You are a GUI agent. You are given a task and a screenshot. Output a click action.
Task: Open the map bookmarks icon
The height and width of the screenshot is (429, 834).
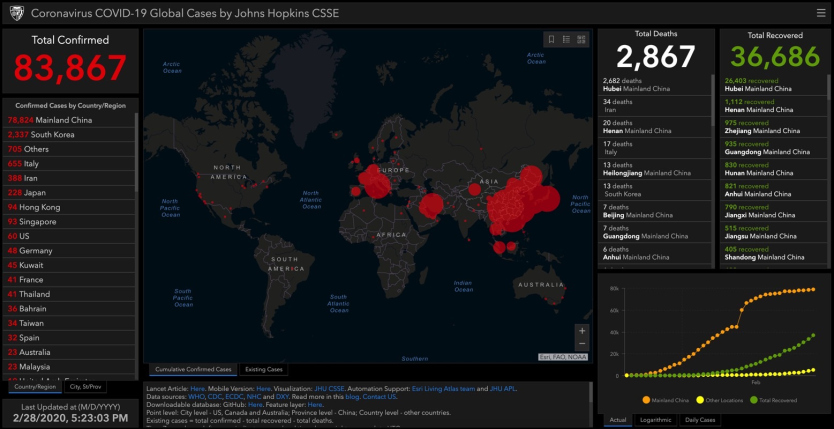pos(550,39)
